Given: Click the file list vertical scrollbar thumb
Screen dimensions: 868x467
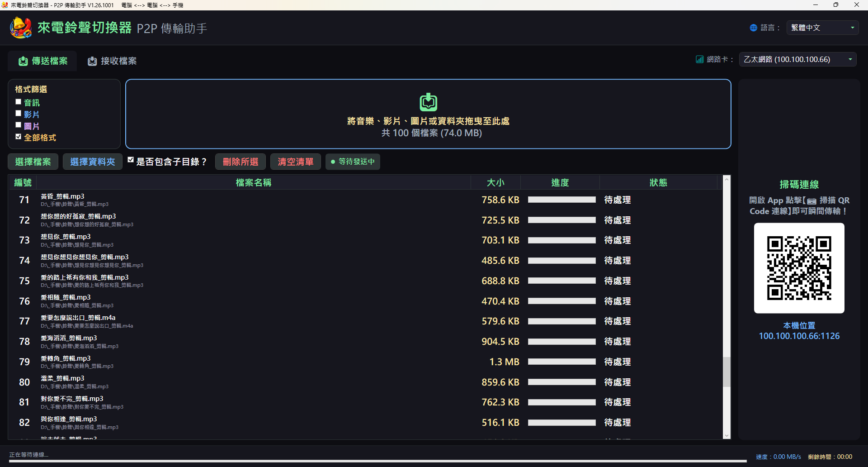Looking at the screenshot, I should click(726, 372).
